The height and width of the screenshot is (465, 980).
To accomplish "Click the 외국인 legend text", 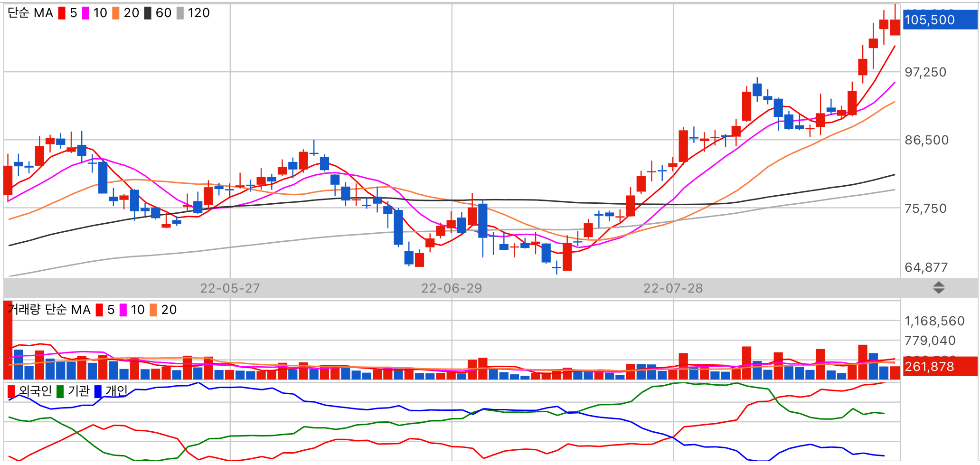I will [x=35, y=391].
